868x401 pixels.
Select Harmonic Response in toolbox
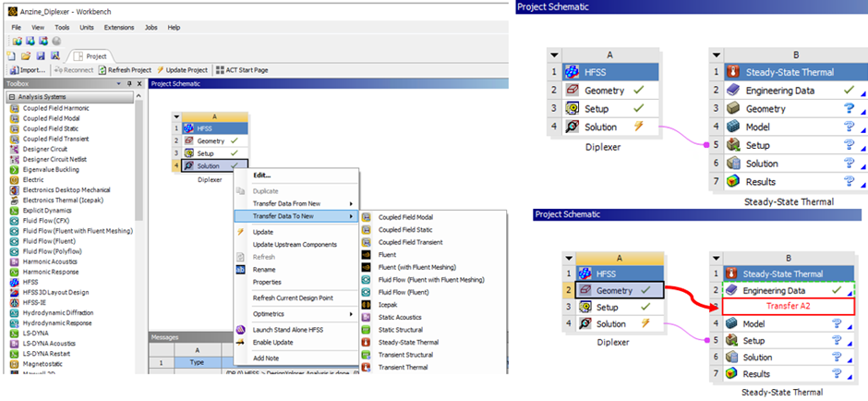pos(51,272)
